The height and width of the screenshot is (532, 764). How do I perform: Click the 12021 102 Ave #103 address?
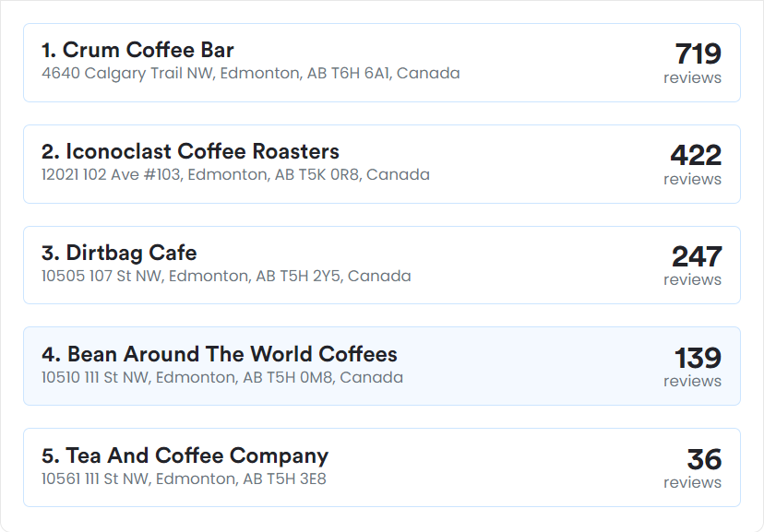(235, 174)
